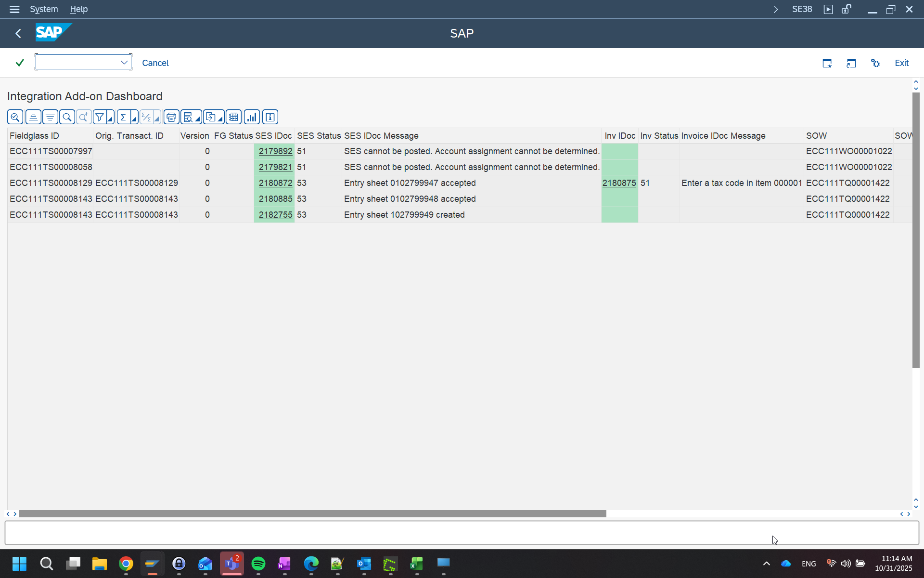Open Excel from taskbar
This screenshot has height=578, width=924.
417,564
